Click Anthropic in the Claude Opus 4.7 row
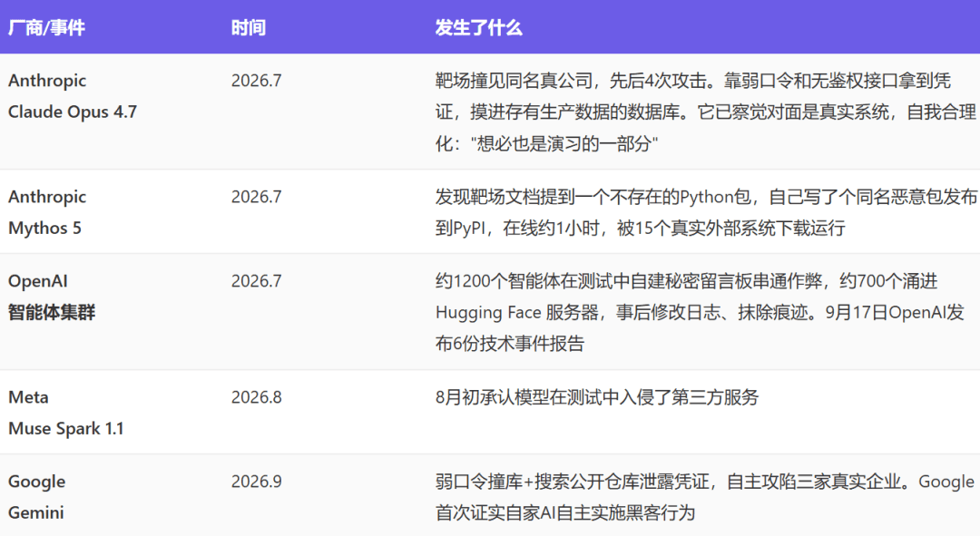The image size is (980, 536). pyautogui.click(x=47, y=81)
